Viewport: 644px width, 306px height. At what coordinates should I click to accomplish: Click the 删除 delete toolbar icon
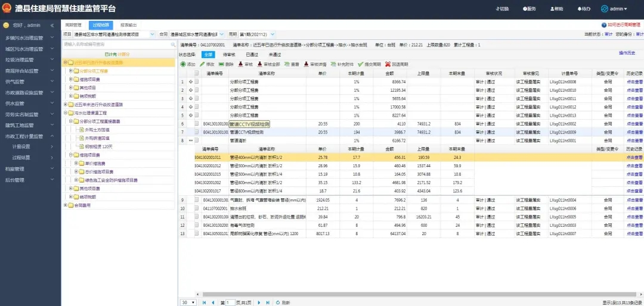tap(222, 64)
